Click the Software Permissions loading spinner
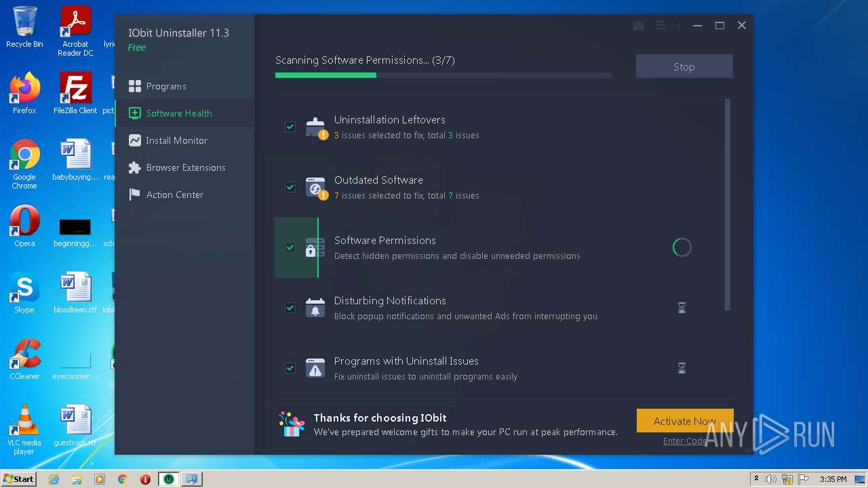Viewport: 868px width, 488px height. [682, 247]
